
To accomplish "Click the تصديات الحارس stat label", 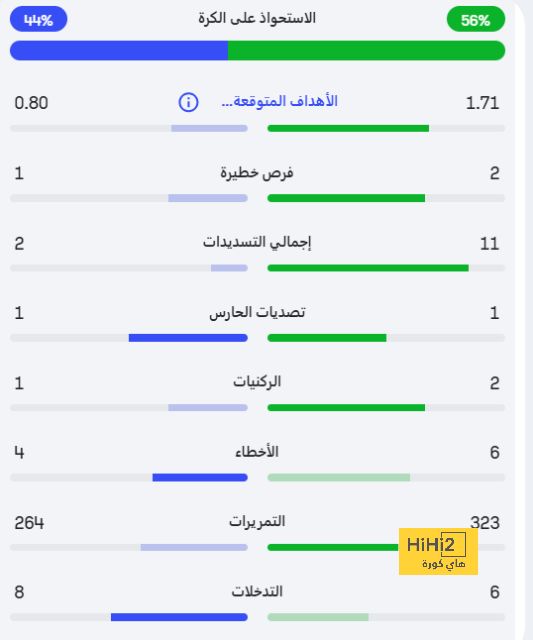I will (257, 313).
